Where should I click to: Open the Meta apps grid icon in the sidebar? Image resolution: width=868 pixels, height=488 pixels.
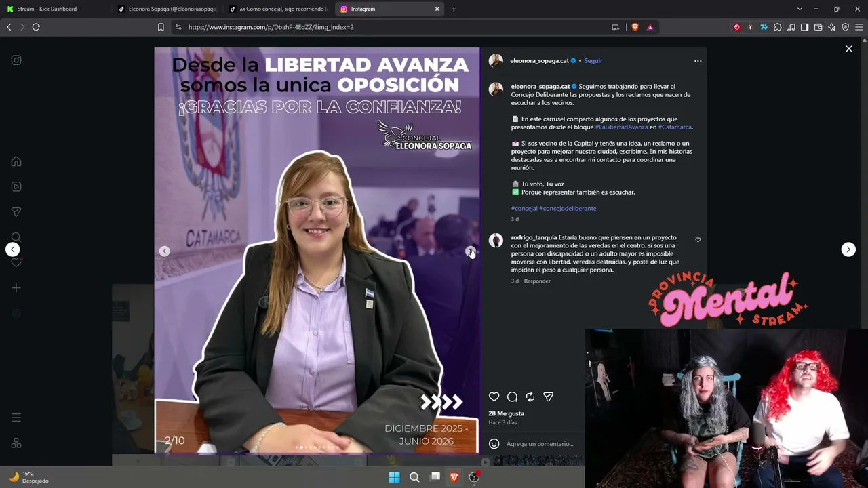(x=16, y=443)
